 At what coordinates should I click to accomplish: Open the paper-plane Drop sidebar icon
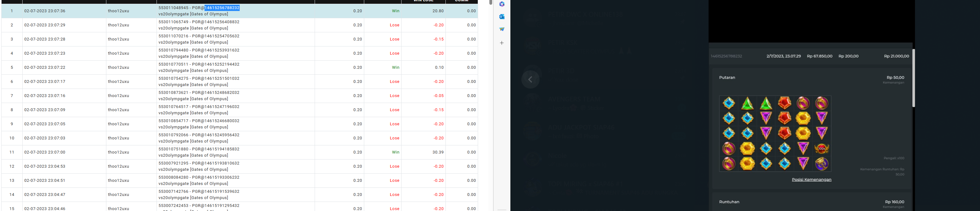point(502,29)
